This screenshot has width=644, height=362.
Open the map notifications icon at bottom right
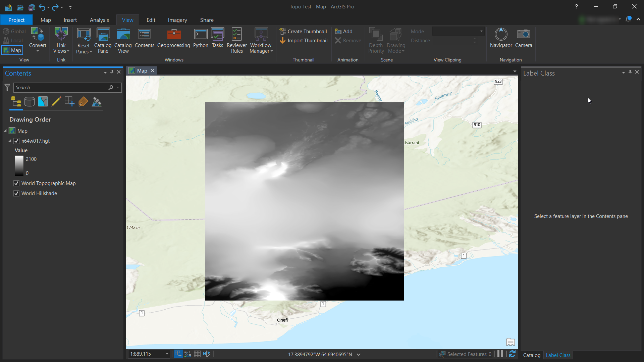click(511, 342)
